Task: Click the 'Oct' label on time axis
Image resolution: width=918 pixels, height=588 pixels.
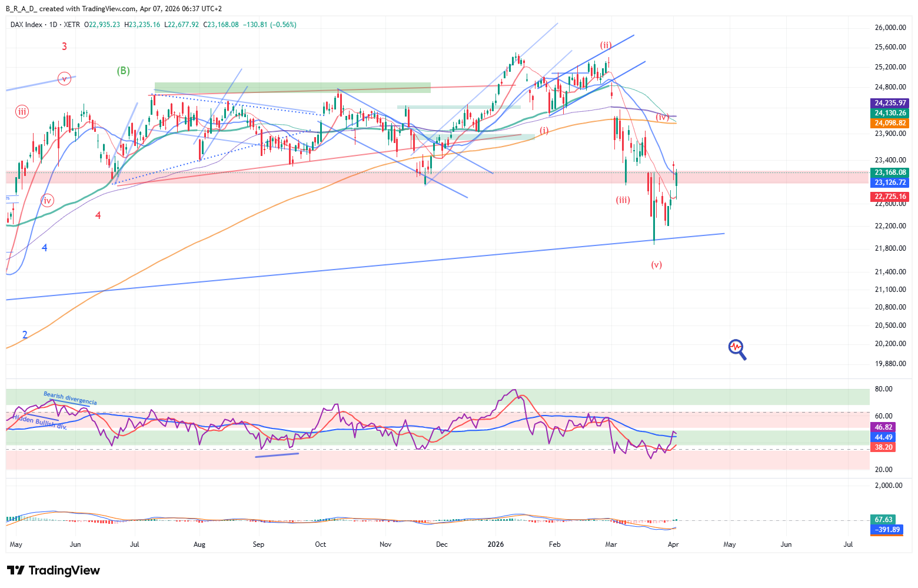Action: point(320,544)
